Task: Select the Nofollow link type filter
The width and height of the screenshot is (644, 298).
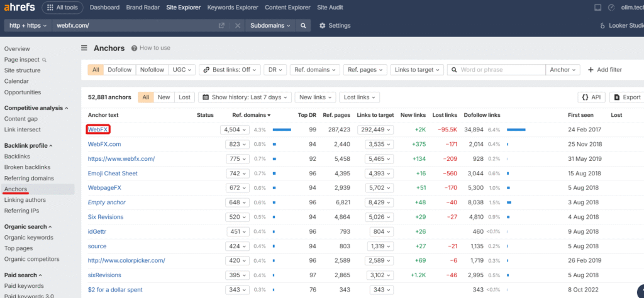Action: click(x=152, y=70)
